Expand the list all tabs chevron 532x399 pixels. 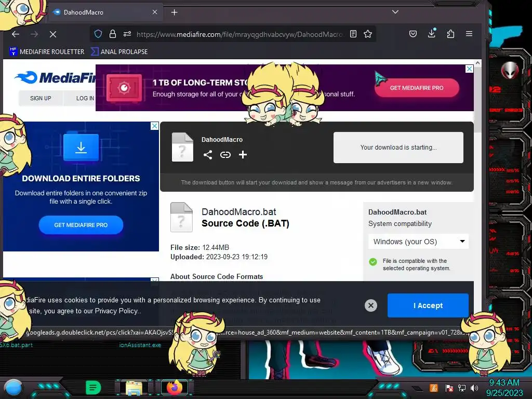pyautogui.click(x=395, y=12)
